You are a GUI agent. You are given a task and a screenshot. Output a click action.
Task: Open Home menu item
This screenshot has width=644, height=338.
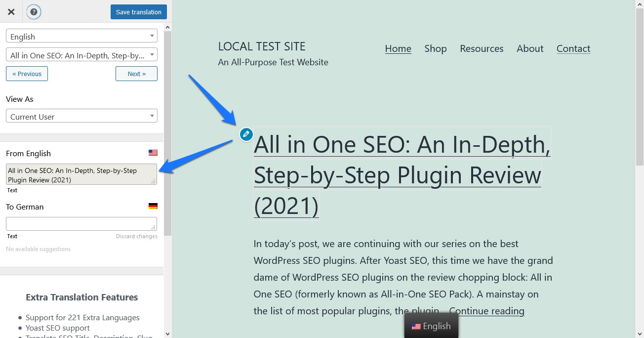[398, 48]
